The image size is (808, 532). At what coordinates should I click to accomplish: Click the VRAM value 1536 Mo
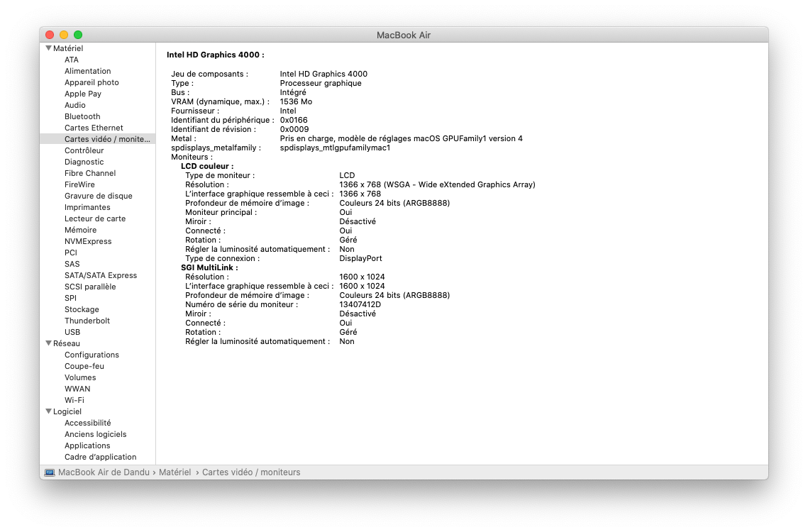[x=297, y=101]
